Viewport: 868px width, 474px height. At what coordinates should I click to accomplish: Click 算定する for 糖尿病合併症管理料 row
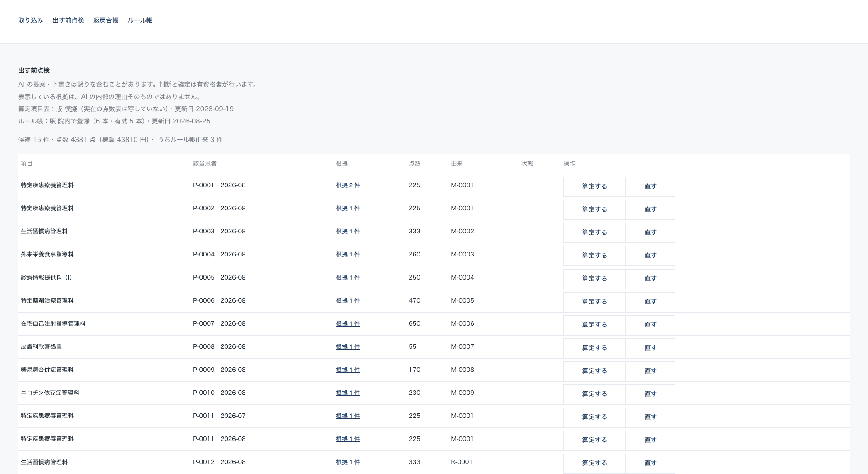594,371
